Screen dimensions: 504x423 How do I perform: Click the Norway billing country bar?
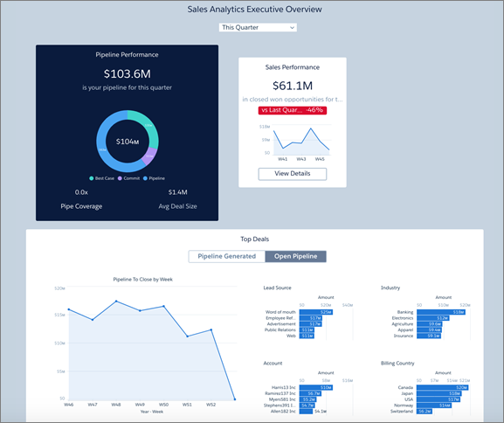coord(434,406)
